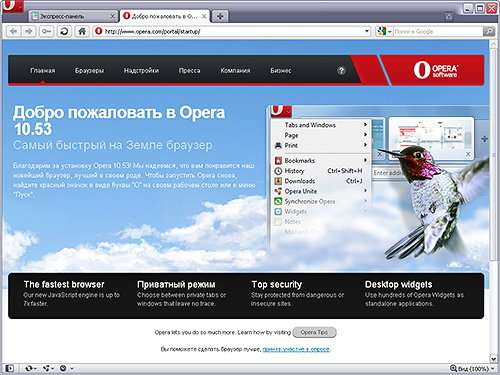The height and width of the screenshot is (375, 500).
Task: Open the Компания navigation item
Action: point(235,71)
